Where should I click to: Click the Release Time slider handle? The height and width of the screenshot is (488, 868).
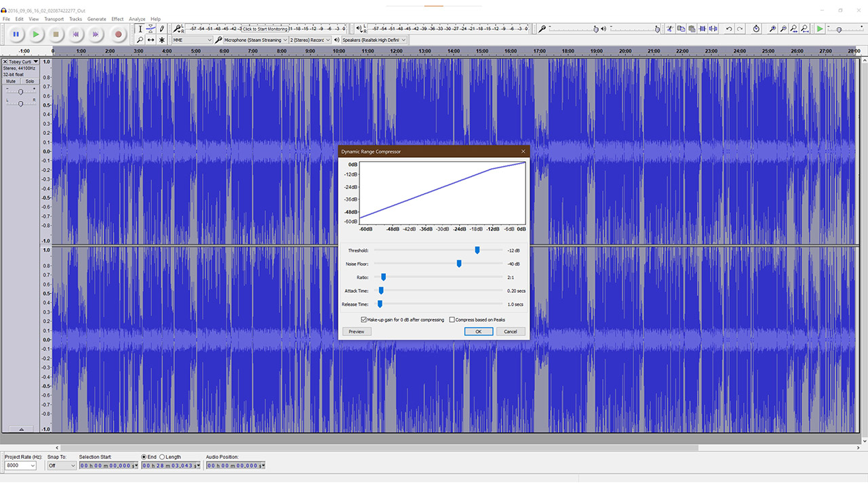[380, 304]
